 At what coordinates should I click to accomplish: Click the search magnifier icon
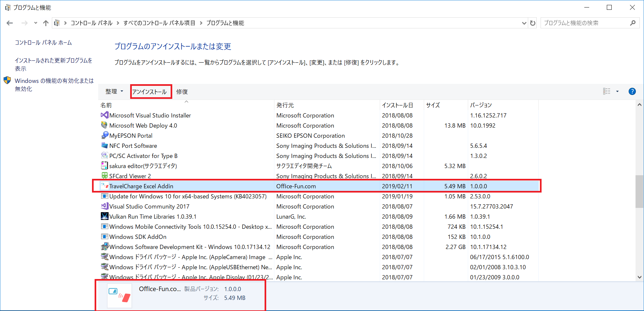click(x=633, y=23)
